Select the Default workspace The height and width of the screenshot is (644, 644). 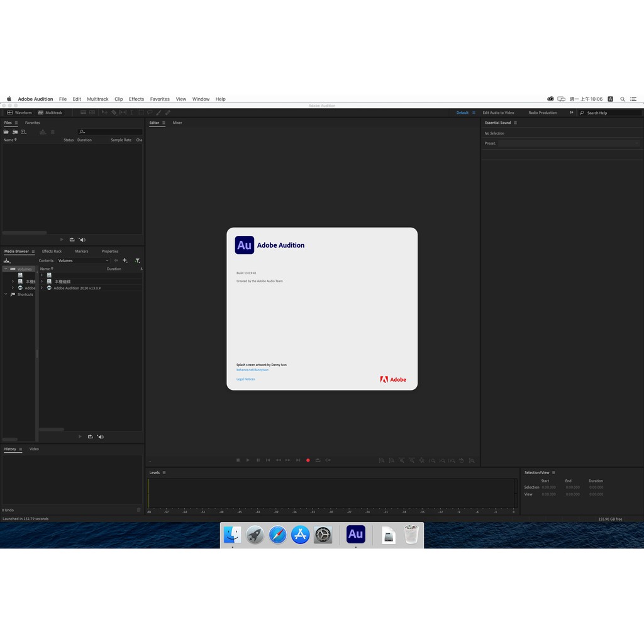[x=462, y=113]
